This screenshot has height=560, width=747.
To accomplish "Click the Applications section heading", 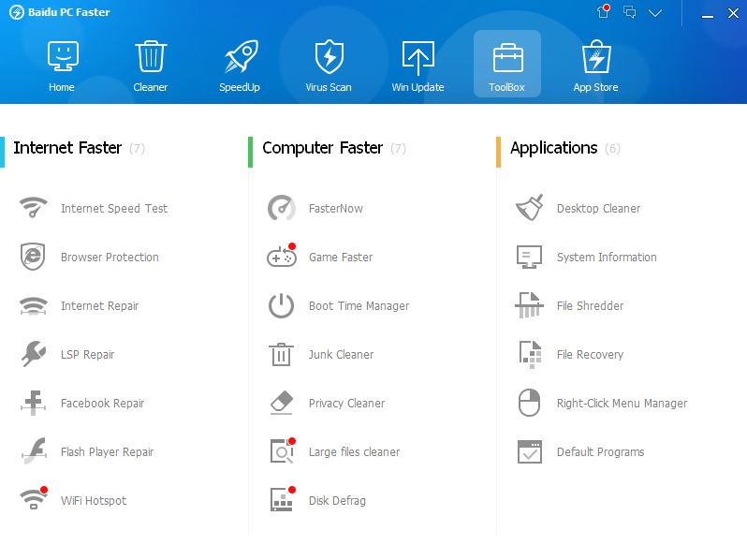I will click(553, 148).
